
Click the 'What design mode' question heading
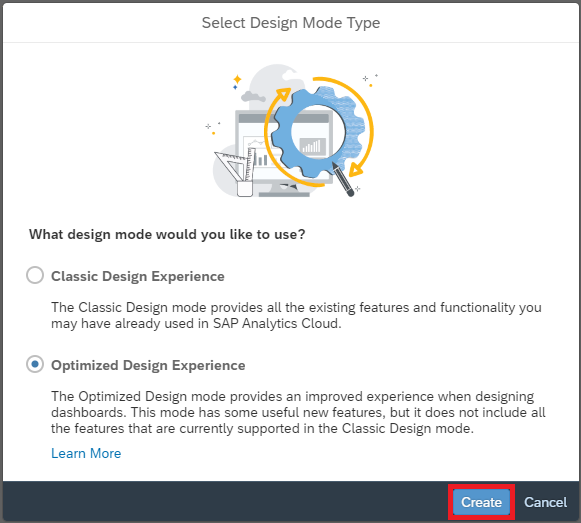coord(167,234)
